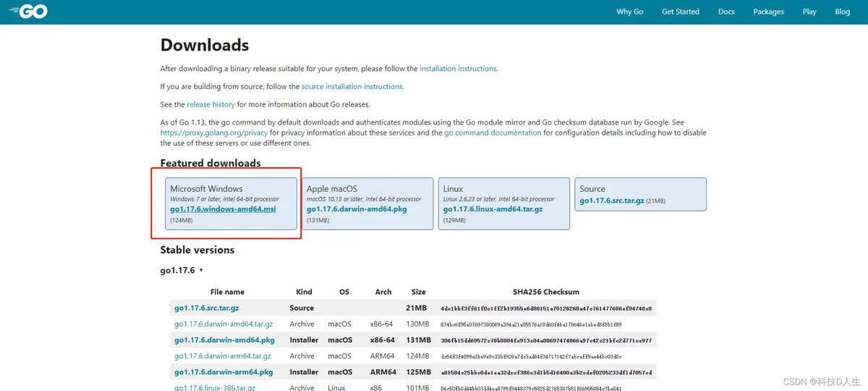This screenshot has height=391, width=868.
Task: Click checksum of darwin-arm64.pkg row
Action: (x=546, y=371)
